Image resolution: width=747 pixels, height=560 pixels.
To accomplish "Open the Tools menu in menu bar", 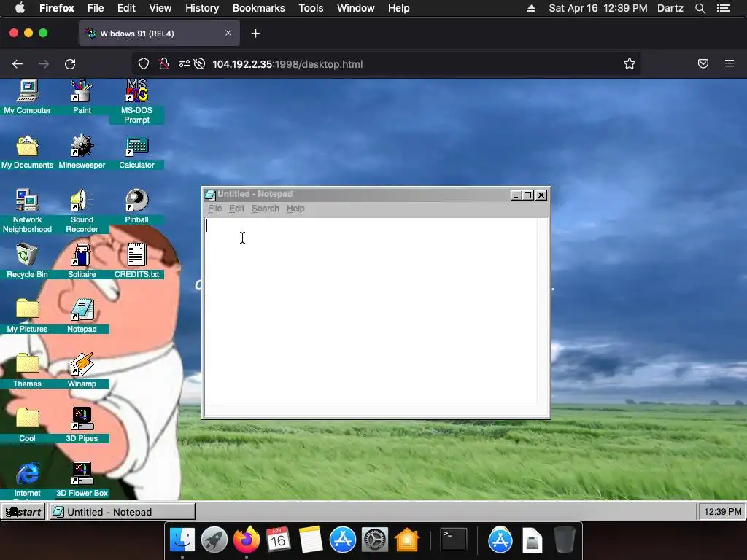I will [311, 8].
